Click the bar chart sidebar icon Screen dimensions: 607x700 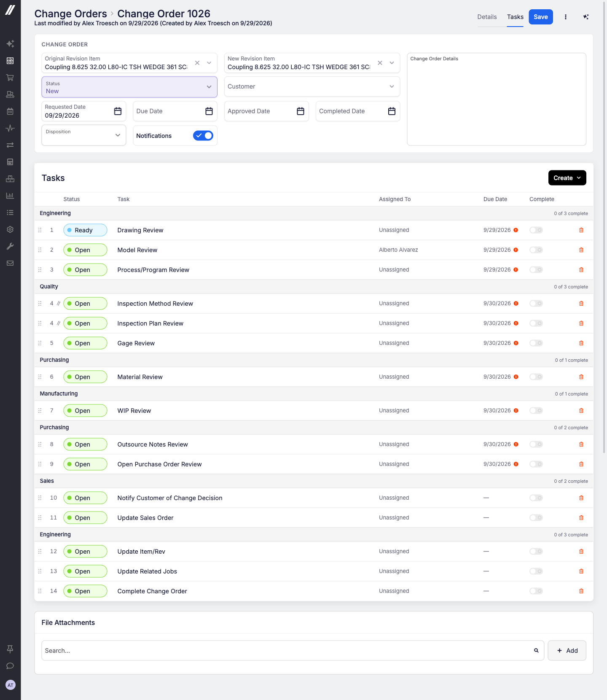point(10,196)
